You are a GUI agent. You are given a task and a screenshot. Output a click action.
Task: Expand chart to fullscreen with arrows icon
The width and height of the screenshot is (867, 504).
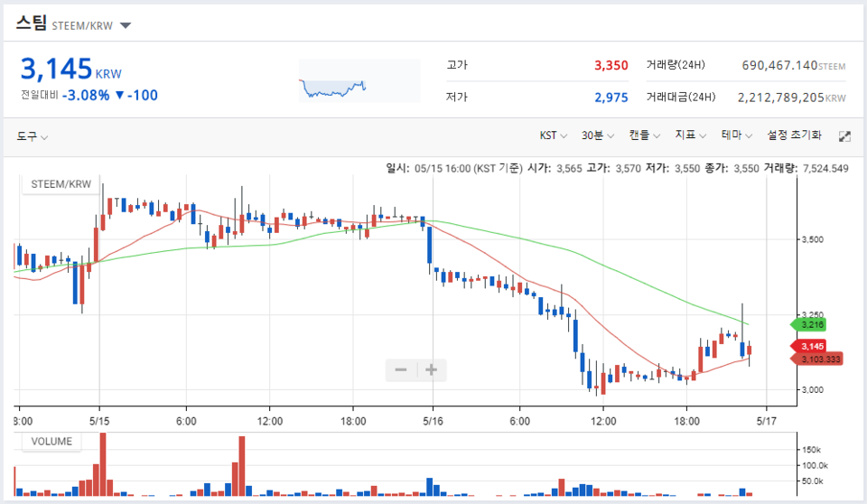pyautogui.click(x=844, y=136)
